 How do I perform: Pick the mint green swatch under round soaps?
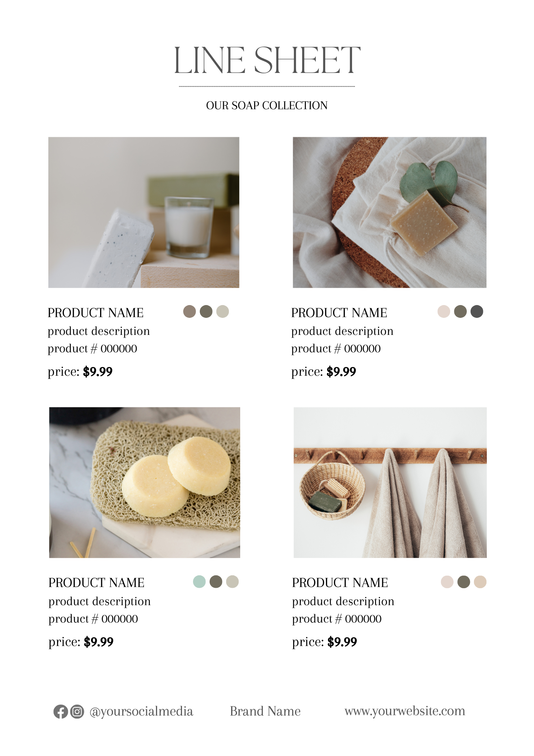199,581
